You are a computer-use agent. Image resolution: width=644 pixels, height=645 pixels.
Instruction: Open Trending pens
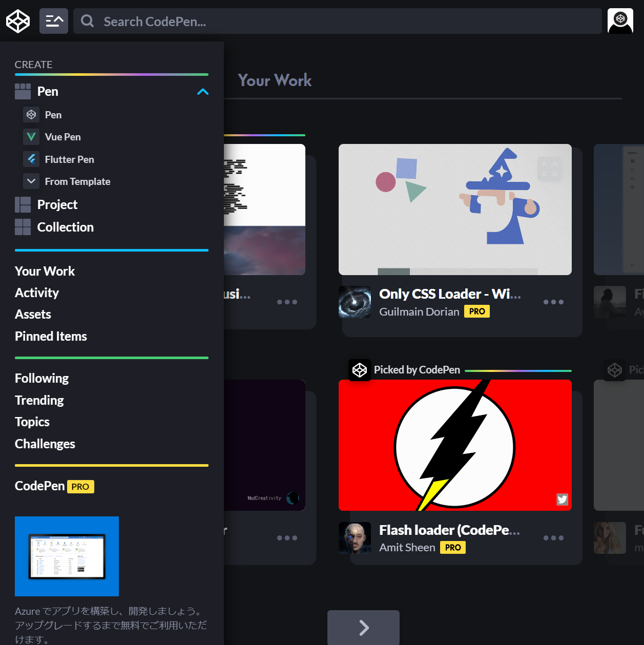tap(39, 400)
